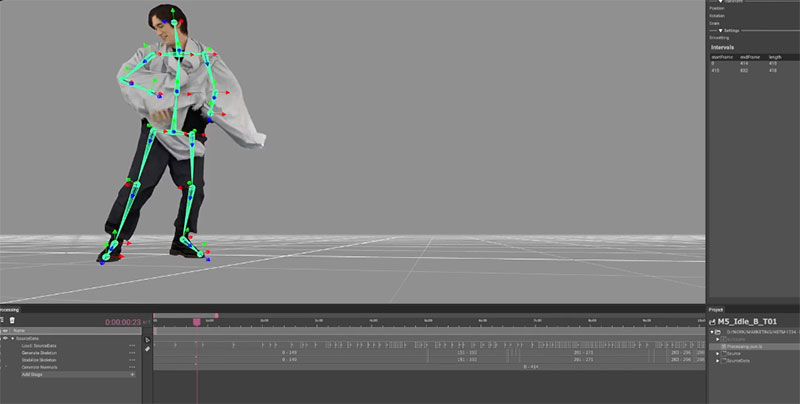The width and height of the screenshot is (800, 404).
Task: Click the pink playhead marker on timeline
Action: tap(196, 322)
